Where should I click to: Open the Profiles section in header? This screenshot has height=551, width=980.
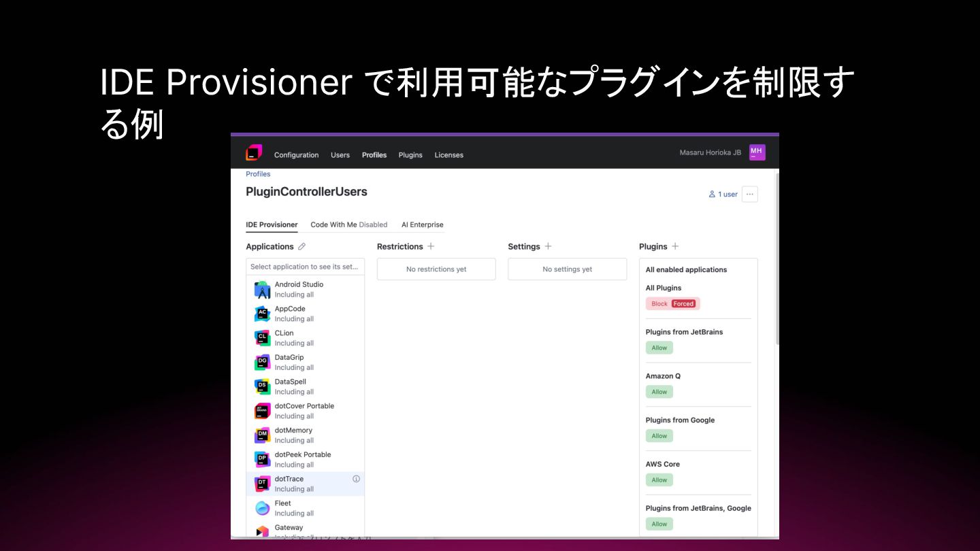click(374, 155)
